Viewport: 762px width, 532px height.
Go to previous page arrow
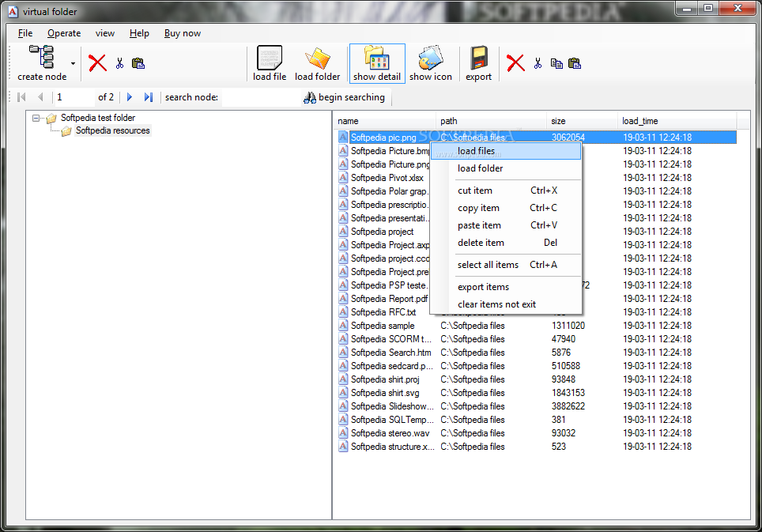tap(40, 97)
